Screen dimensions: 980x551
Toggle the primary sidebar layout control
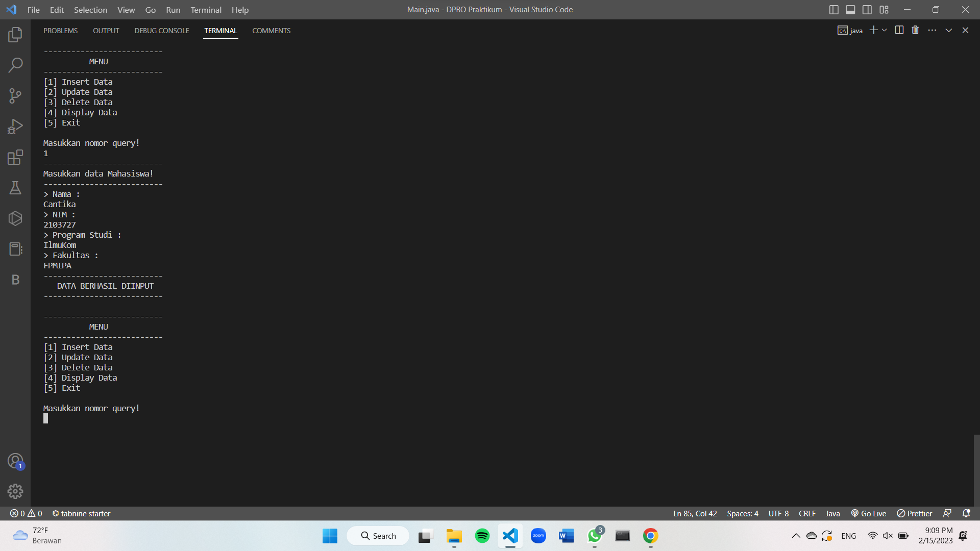point(834,9)
